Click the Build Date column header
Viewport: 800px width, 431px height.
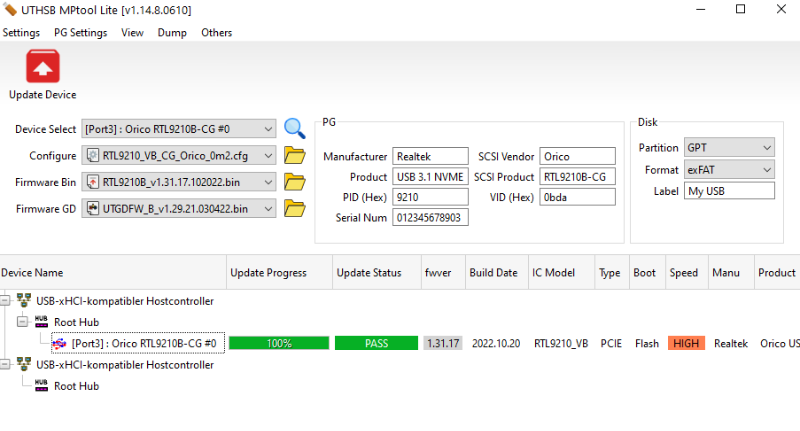pyautogui.click(x=493, y=272)
